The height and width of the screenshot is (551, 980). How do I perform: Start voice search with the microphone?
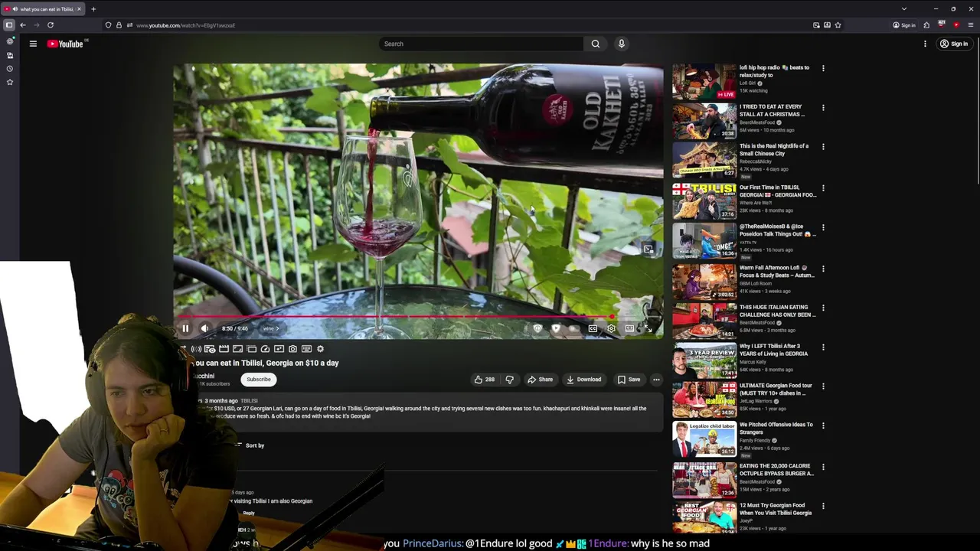[622, 44]
